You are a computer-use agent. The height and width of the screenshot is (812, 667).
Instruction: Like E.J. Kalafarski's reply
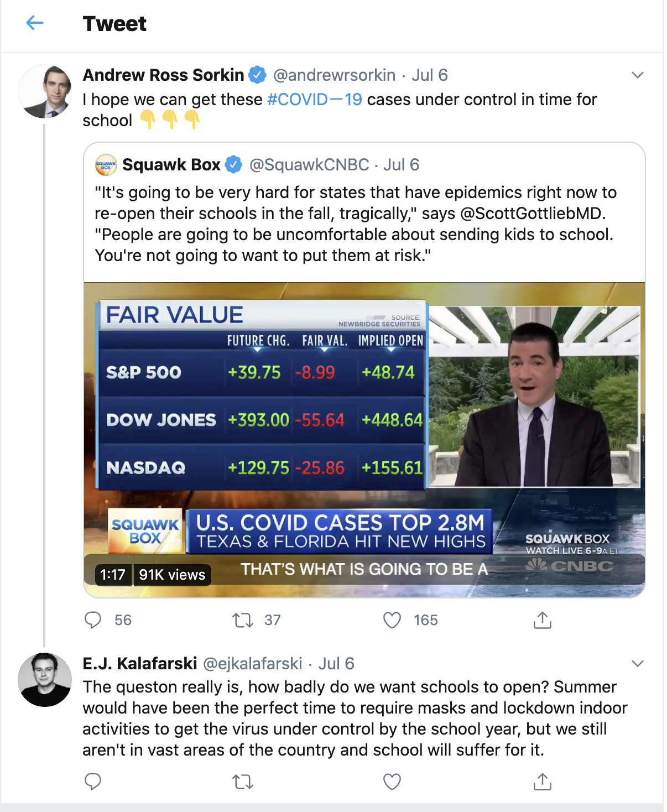(392, 782)
